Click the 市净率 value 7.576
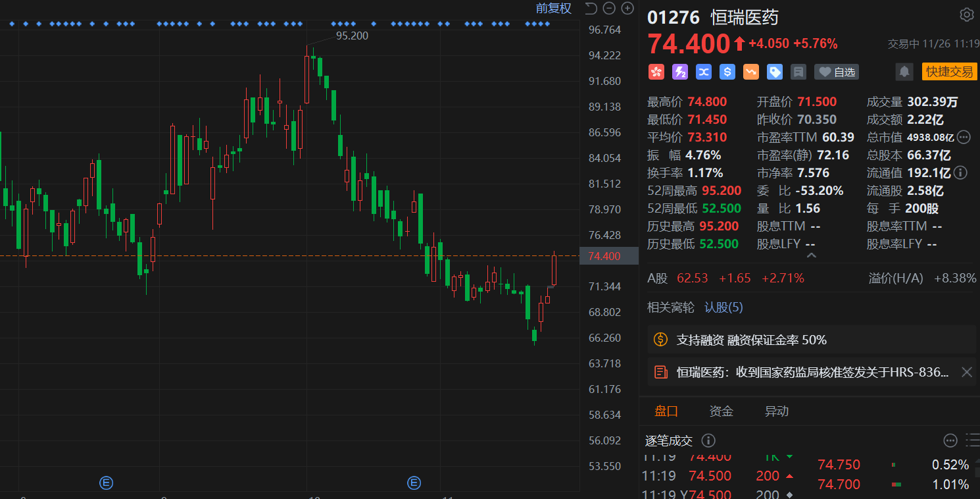Screen dimensions: 980x499 (814, 173)
